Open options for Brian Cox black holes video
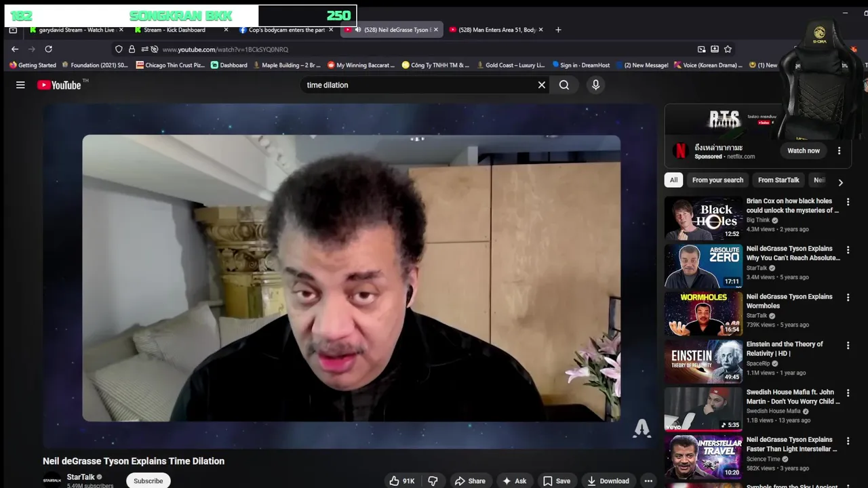The height and width of the screenshot is (488, 868). tap(848, 201)
